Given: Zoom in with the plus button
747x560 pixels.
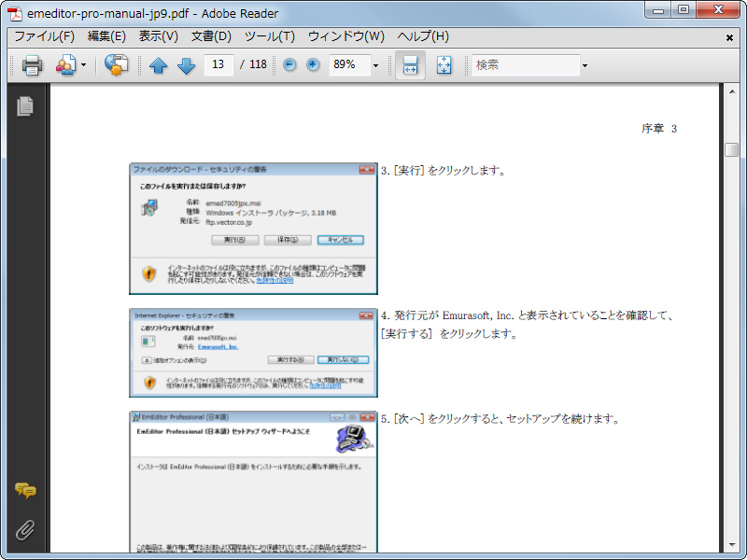Looking at the screenshot, I should click(x=311, y=65).
